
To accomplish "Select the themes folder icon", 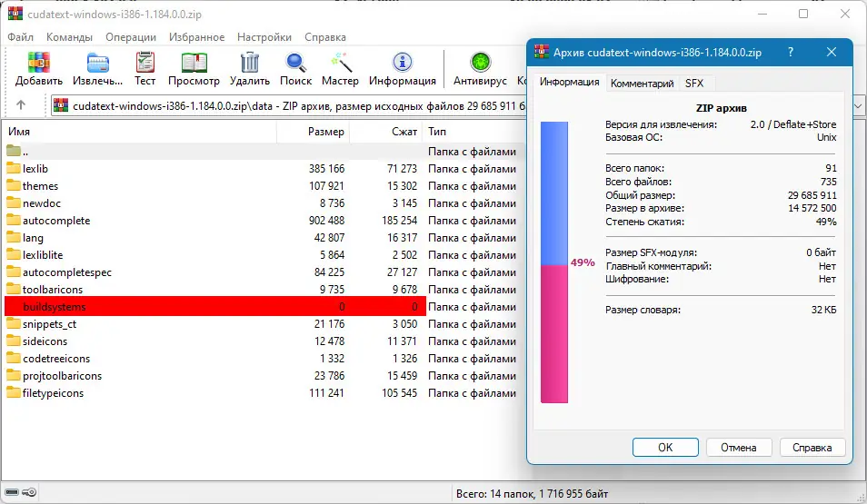I will click(14, 185).
